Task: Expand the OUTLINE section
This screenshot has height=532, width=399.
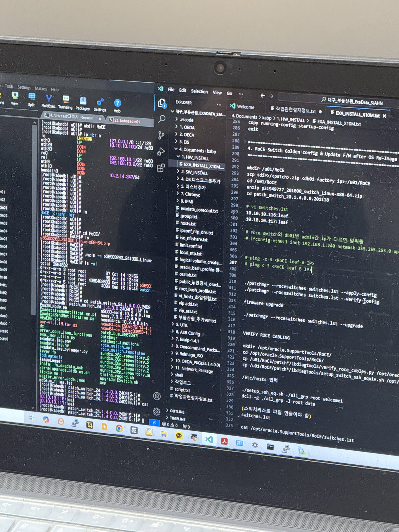Action: [x=177, y=412]
